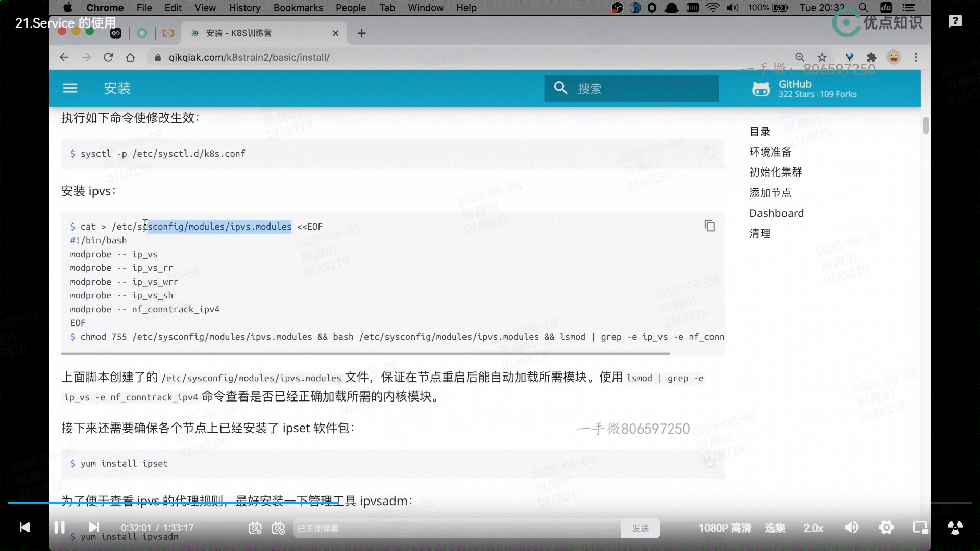The width and height of the screenshot is (980, 551).
Task: Open the GitHub repository link
Action: (x=804, y=89)
